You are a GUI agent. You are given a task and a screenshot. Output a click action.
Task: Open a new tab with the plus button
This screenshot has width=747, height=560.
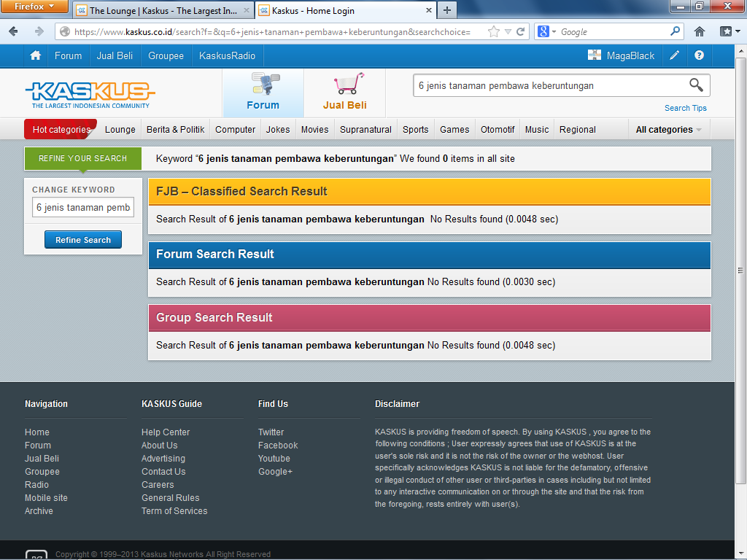click(447, 10)
